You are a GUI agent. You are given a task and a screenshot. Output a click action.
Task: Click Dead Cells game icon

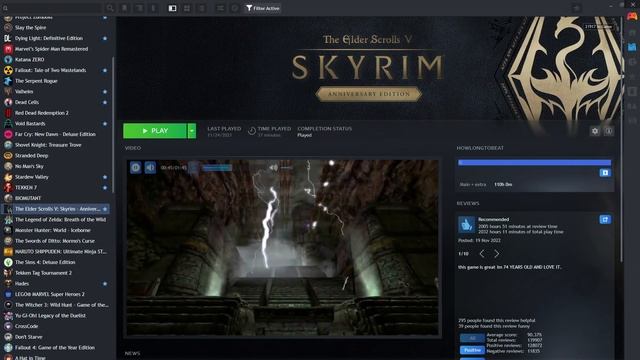pos(8,102)
